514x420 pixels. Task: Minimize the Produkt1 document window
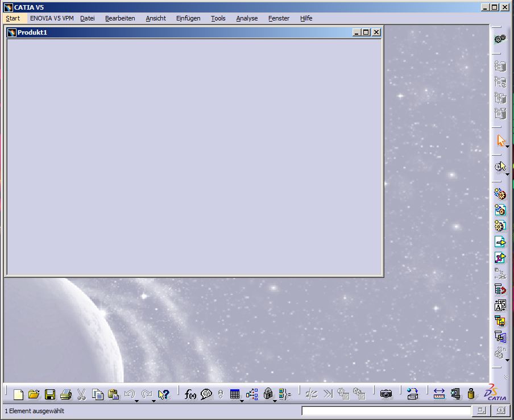(x=357, y=32)
